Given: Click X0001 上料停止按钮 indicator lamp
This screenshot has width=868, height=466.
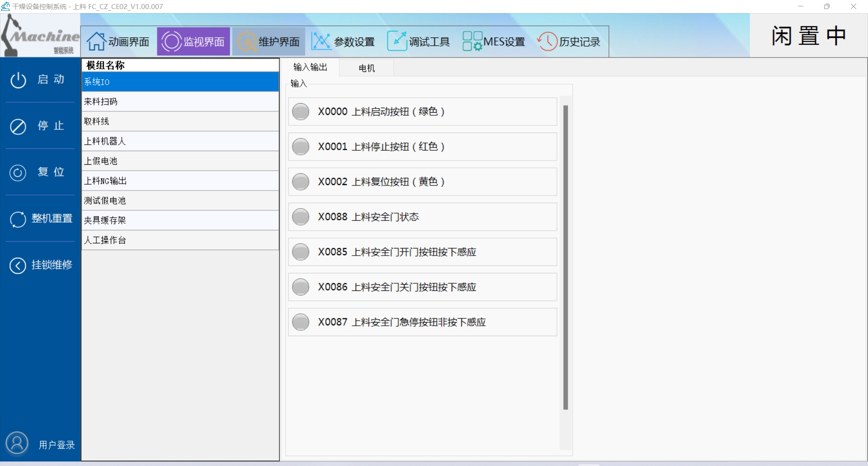Looking at the screenshot, I should pyautogui.click(x=301, y=147).
